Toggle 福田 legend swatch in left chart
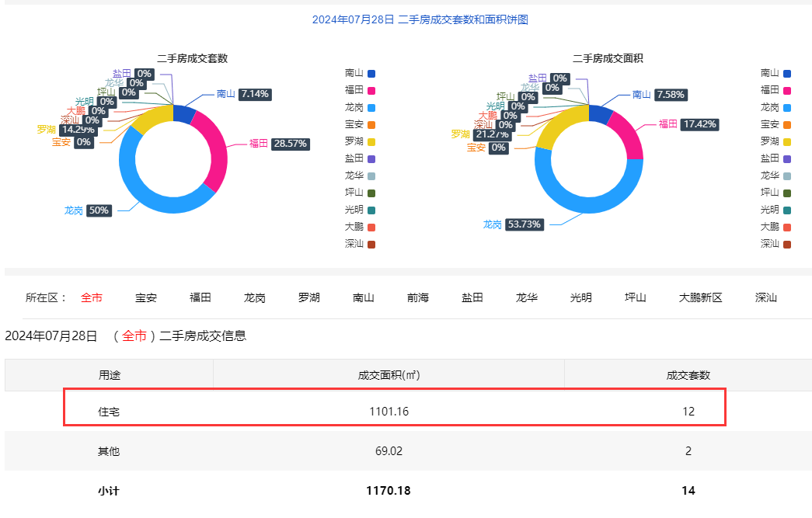 click(x=371, y=91)
